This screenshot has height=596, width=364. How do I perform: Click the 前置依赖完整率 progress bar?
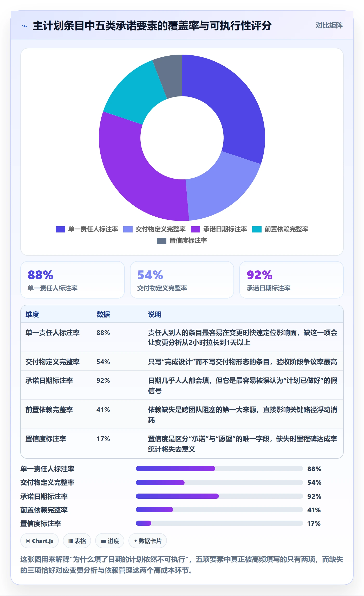[x=219, y=510]
